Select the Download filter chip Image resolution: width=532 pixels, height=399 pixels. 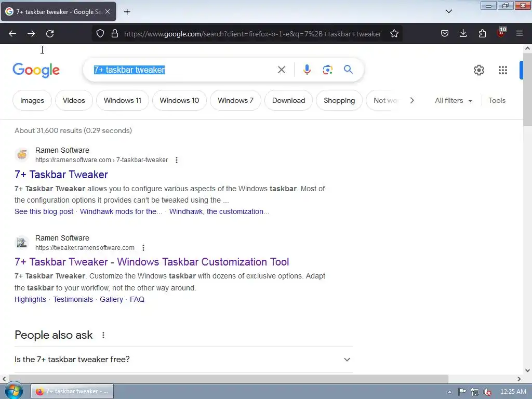tap(289, 100)
